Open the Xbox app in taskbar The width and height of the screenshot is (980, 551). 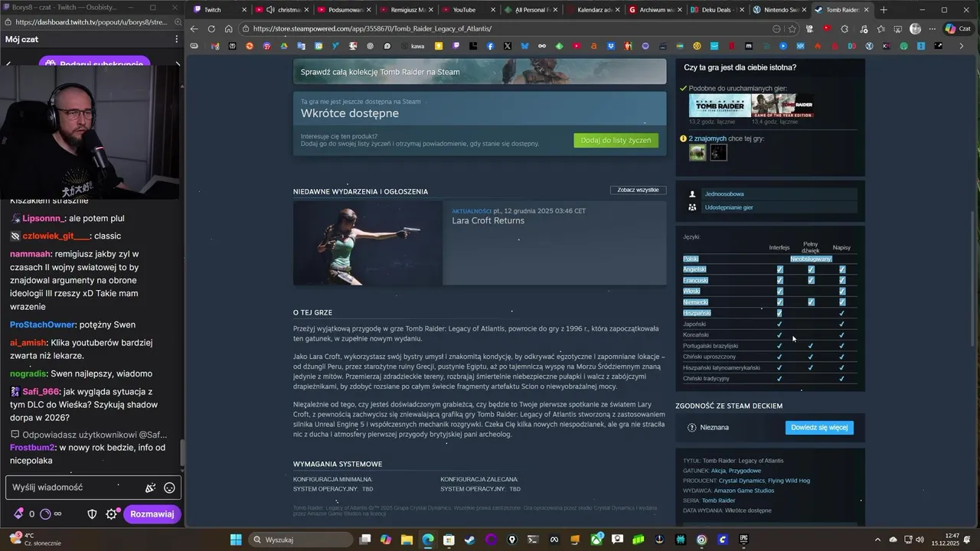[597, 540]
